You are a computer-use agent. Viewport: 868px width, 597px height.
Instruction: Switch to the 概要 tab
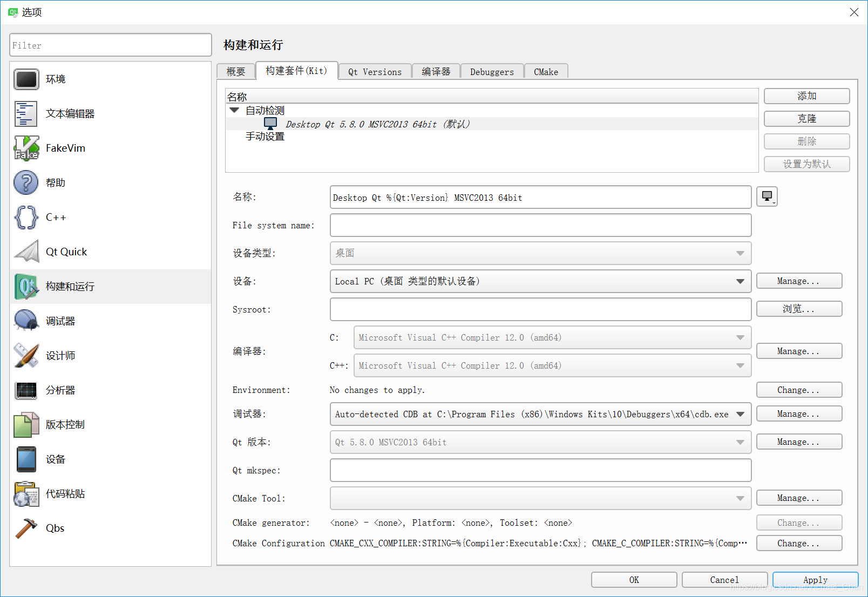[236, 72]
